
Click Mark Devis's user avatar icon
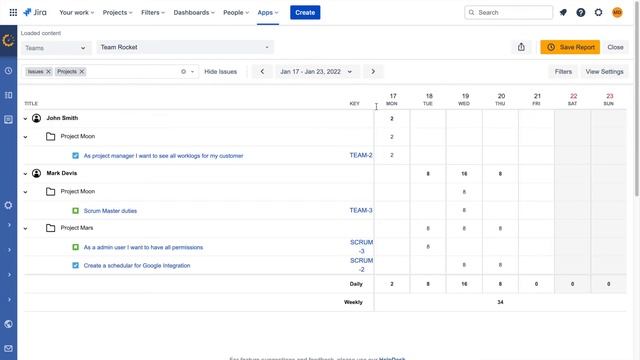[x=36, y=173]
